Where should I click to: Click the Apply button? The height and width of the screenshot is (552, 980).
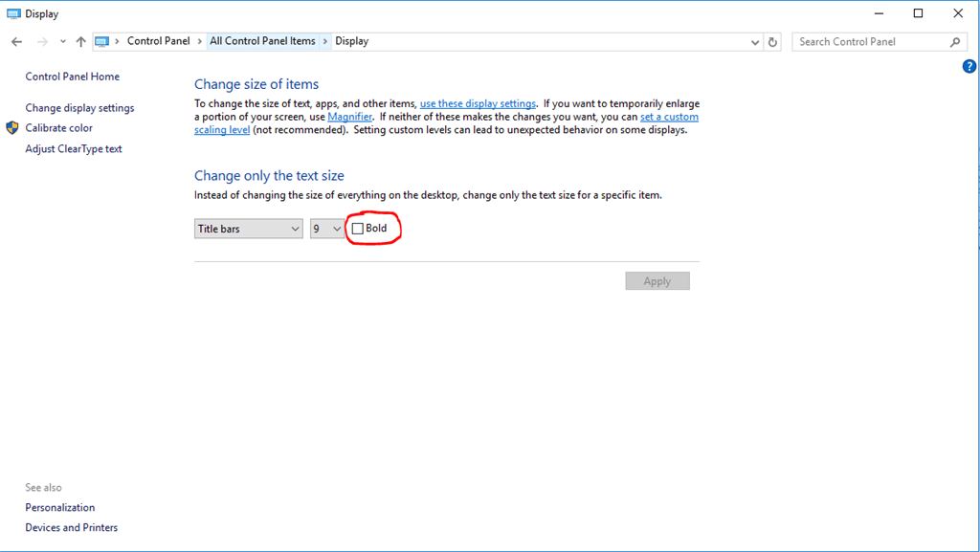tap(657, 281)
